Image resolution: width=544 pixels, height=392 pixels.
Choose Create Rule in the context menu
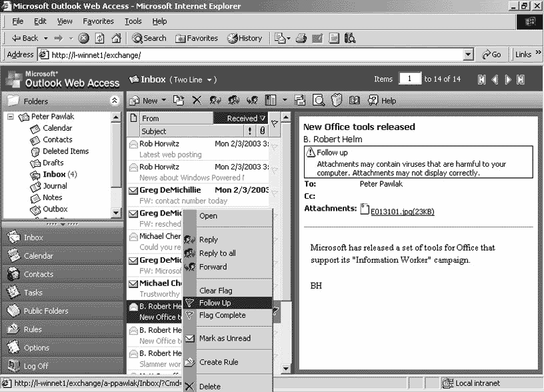[227, 362]
